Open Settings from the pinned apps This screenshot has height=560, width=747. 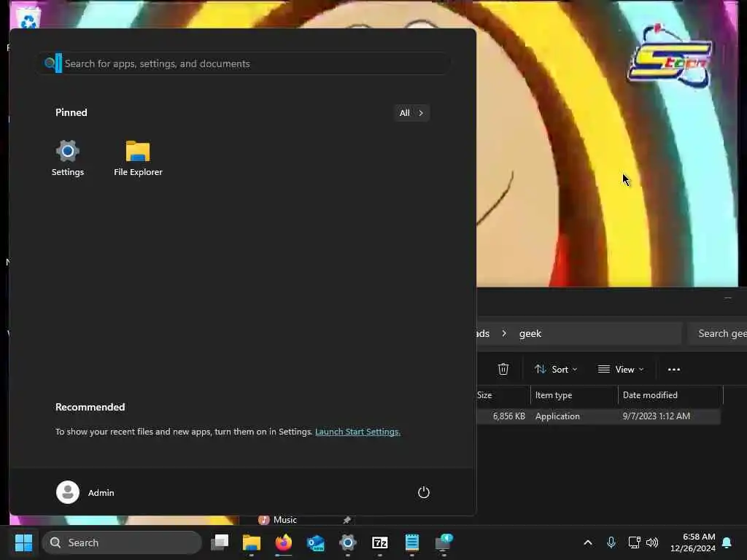67,158
